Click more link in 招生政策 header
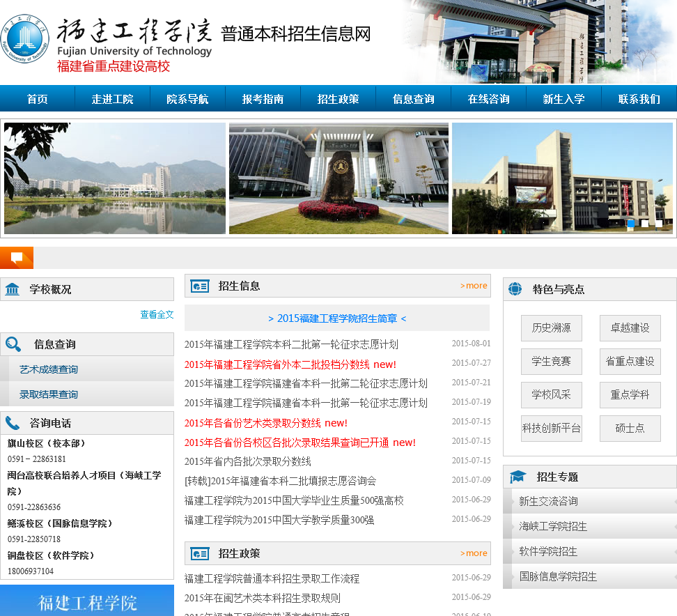 click(x=474, y=553)
